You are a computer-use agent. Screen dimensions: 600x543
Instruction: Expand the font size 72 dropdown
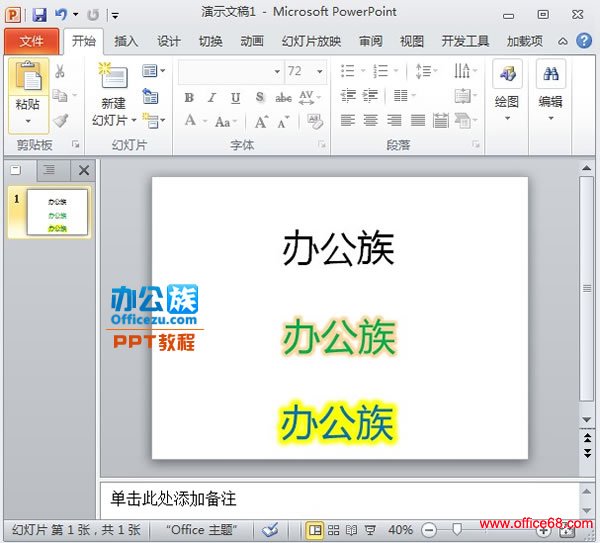coord(319,72)
